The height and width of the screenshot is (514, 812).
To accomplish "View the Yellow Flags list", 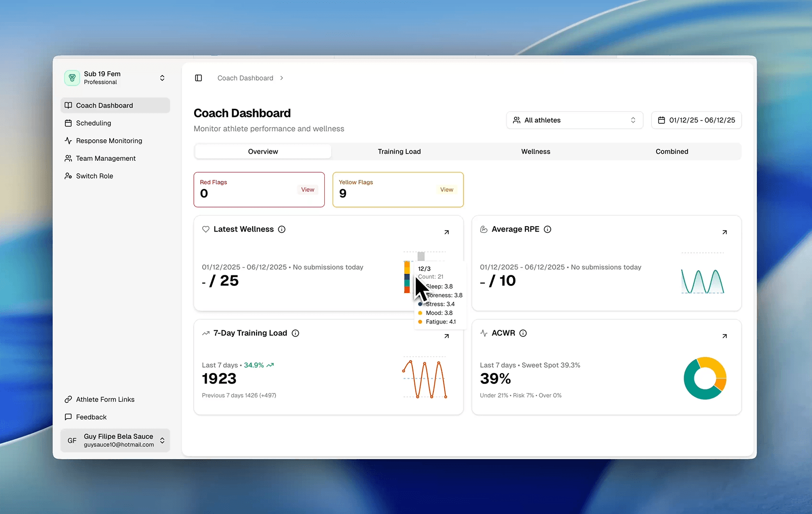I will [446, 190].
